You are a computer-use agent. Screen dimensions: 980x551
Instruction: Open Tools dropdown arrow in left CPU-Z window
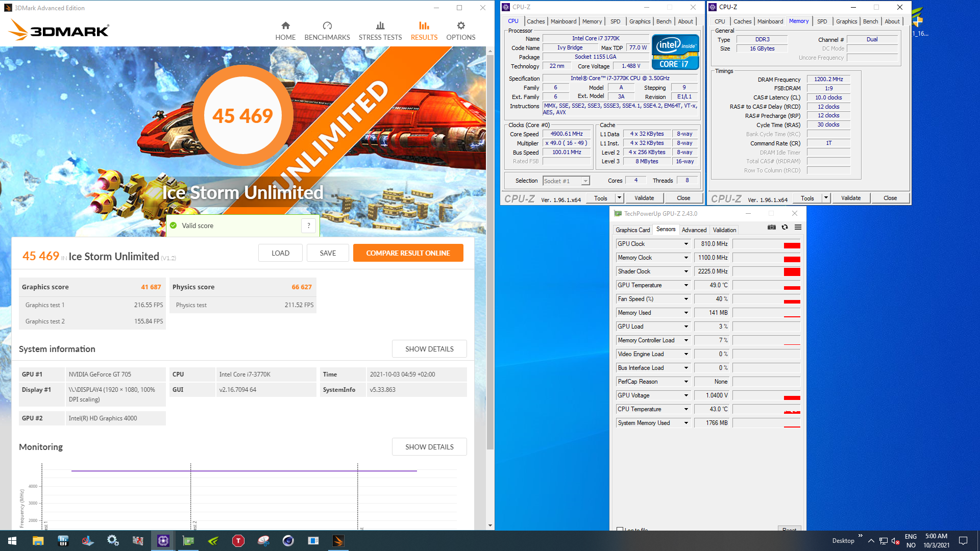(x=619, y=198)
